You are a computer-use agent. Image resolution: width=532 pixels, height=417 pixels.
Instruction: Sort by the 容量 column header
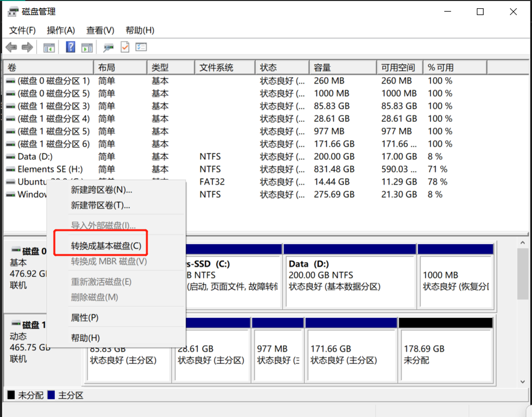[343, 68]
